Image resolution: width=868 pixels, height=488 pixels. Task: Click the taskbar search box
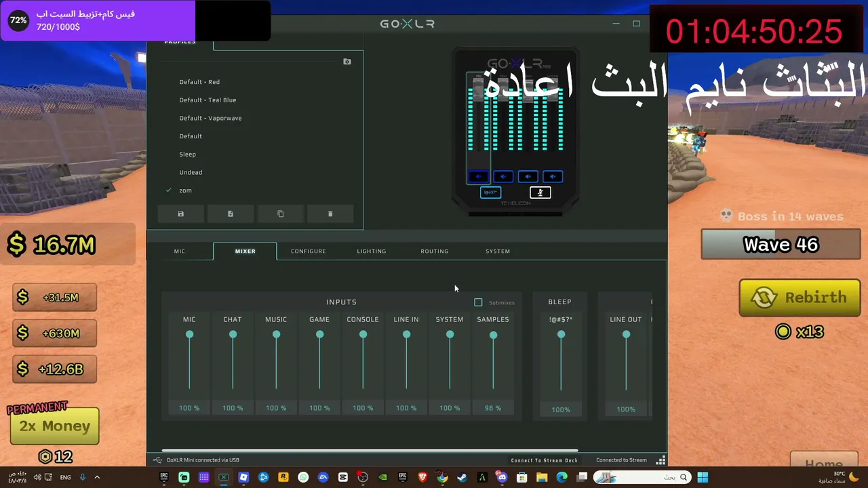point(643,477)
